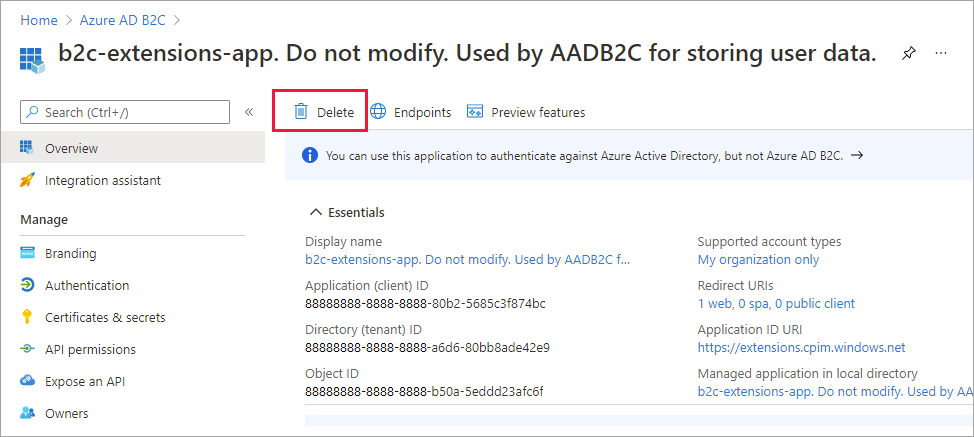This screenshot has height=437, width=974.
Task: Open API permissions page
Action: click(90, 349)
